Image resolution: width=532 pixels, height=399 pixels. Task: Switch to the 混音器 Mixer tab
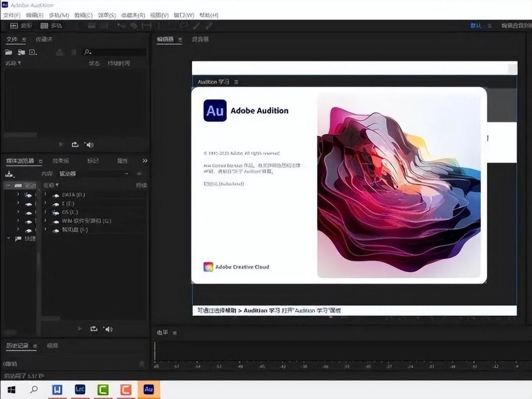200,39
